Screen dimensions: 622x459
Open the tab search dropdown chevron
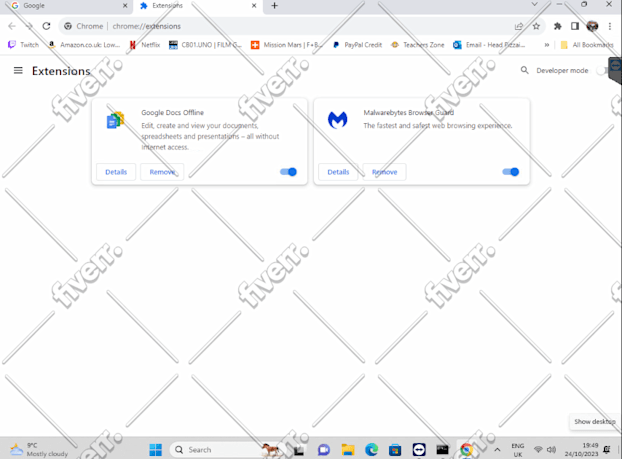click(x=534, y=4)
